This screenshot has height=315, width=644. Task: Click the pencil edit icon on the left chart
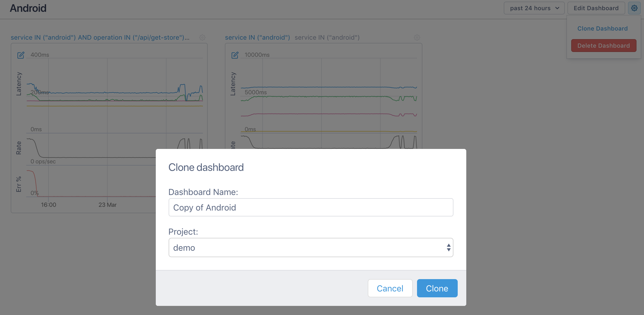21,55
